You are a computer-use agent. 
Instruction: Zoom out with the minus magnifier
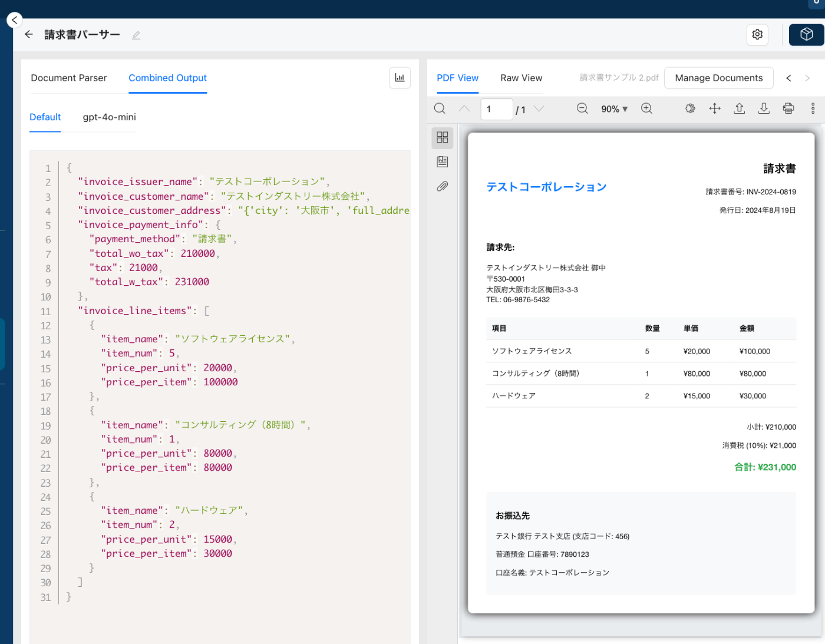pos(582,108)
